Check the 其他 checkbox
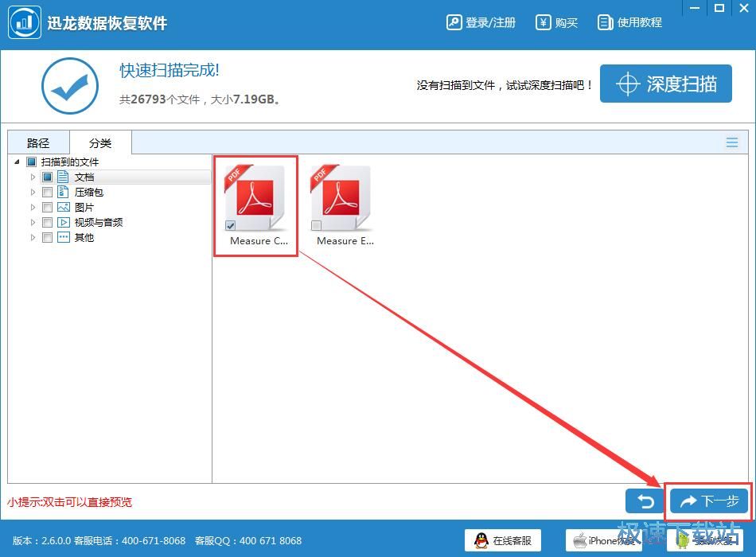The width and height of the screenshot is (756, 557). pyautogui.click(x=47, y=237)
